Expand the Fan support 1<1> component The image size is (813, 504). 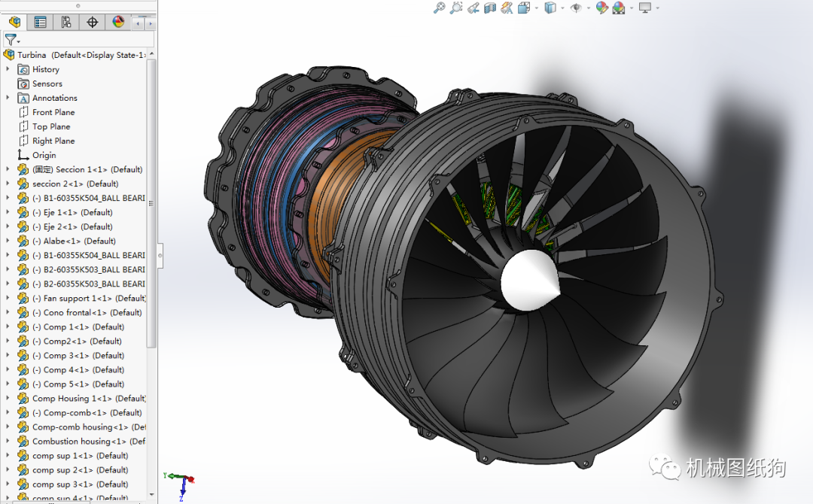[x=8, y=298]
